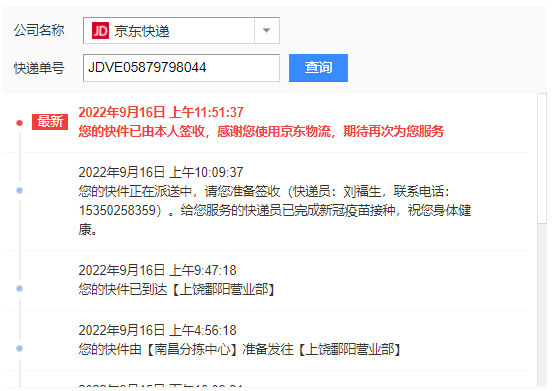
Task: Click timeline dot for 9:47:18 entry
Action: 19,289
